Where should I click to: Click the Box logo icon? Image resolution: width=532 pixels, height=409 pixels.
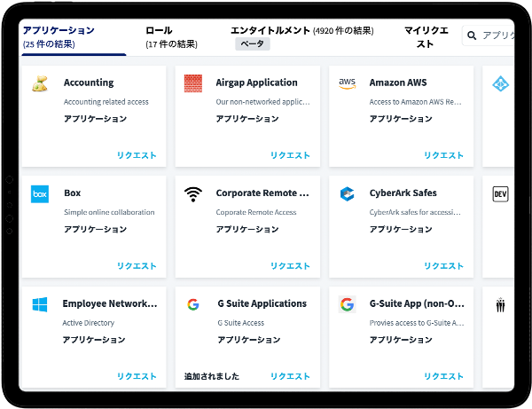tap(40, 193)
